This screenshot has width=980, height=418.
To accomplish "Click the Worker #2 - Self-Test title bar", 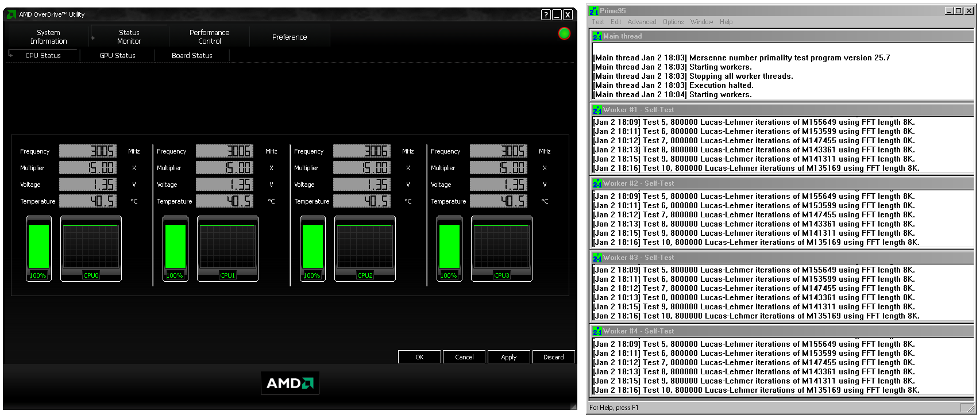I will click(782, 183).
